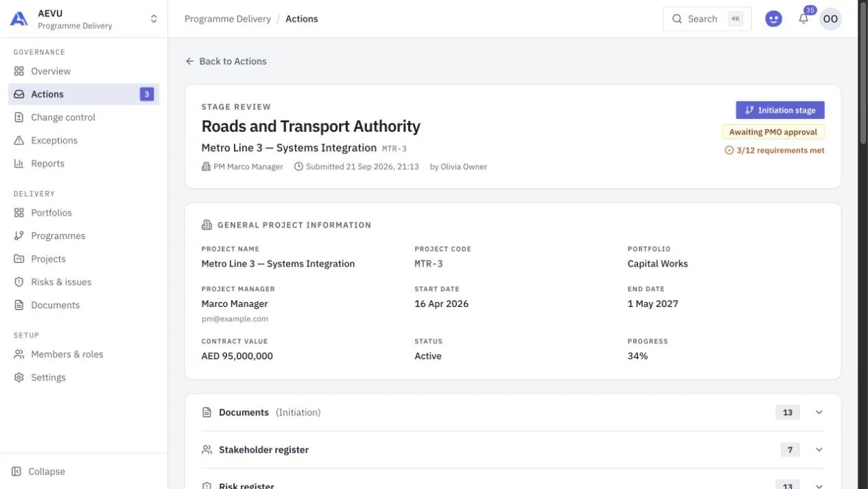Image resolution: width=868 pixels, height=489 pixels.
Task: Click the Reports bar chart icon
Action: 19,164
